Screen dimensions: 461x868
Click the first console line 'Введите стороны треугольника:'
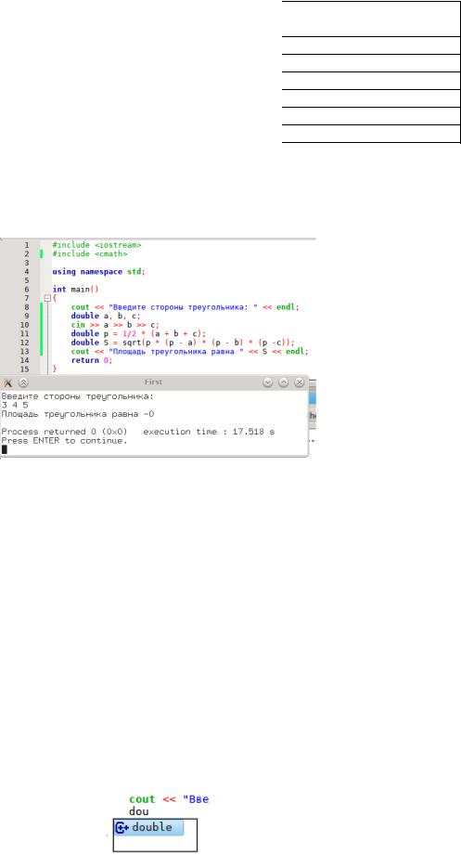(78, 395)
